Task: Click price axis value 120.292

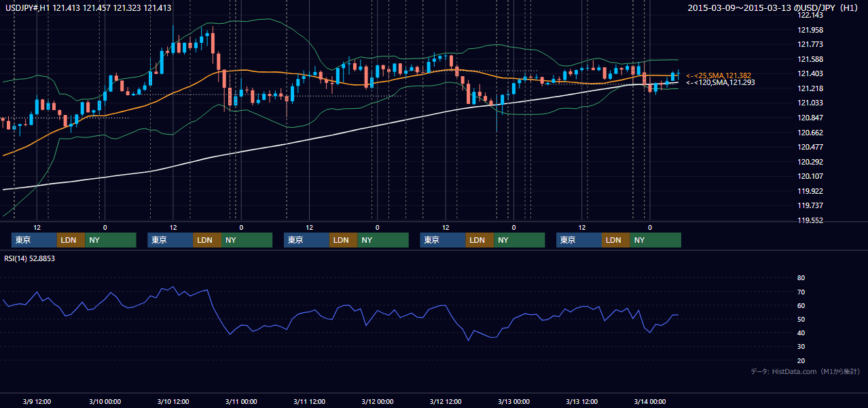Action: tap(810, 162)
